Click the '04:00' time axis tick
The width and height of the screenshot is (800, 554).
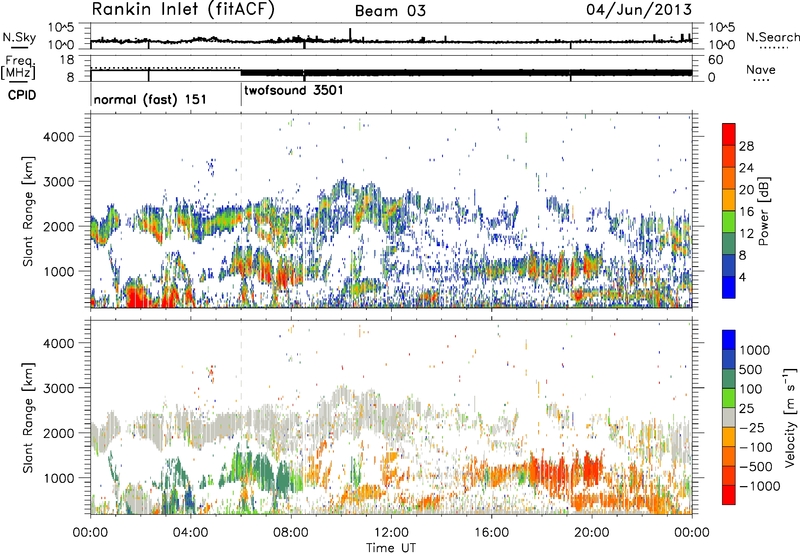(191, 533)
